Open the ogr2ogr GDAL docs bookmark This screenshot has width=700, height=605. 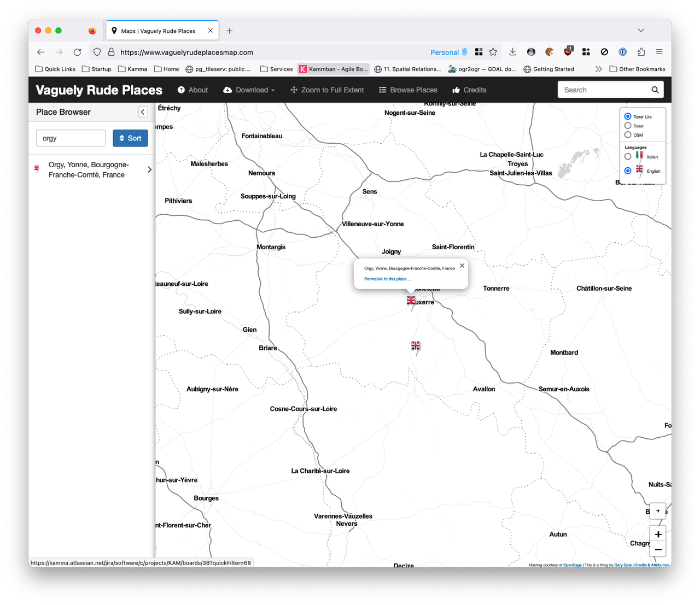(482, 69)
